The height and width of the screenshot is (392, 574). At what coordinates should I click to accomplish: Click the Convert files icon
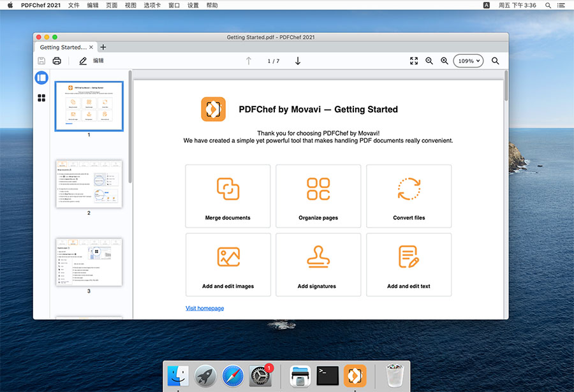pos(409,189)
